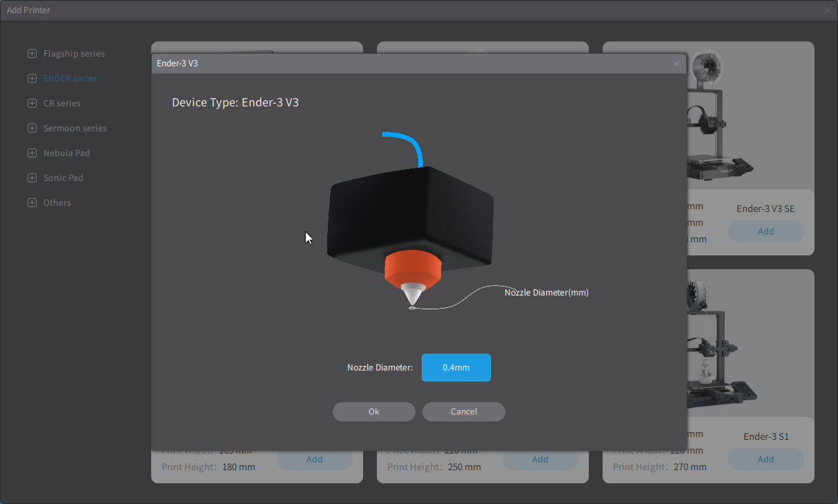Screen dimensions: 838x504
Task: Select the Others label
Action: [57, 203]
